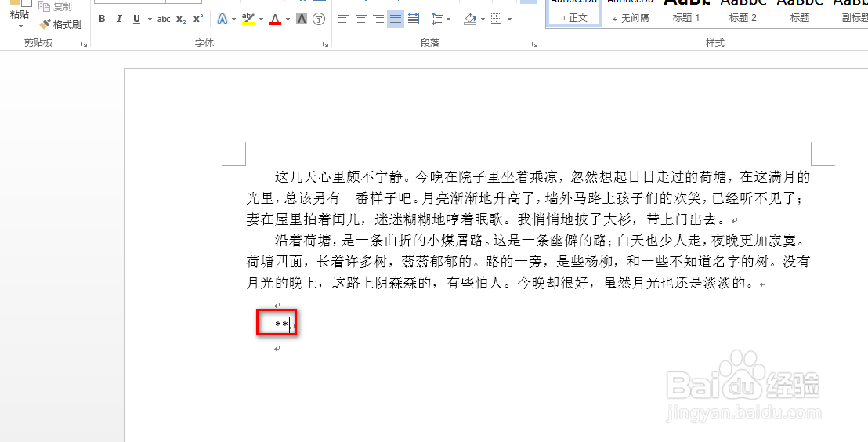Toggle bold formatting
This screenshot has width=868, height=442.
[x=102, y=20]
